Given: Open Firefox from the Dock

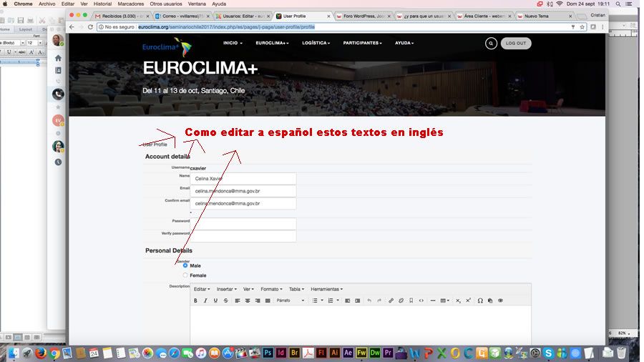Looking at the screenshot, I should coord(40,353).
